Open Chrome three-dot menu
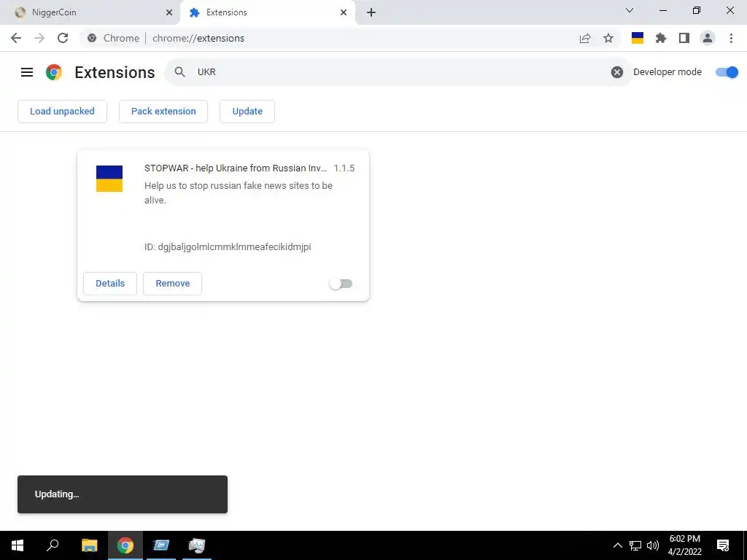Viewport: 747px width, 560px height. click(731, 38)
